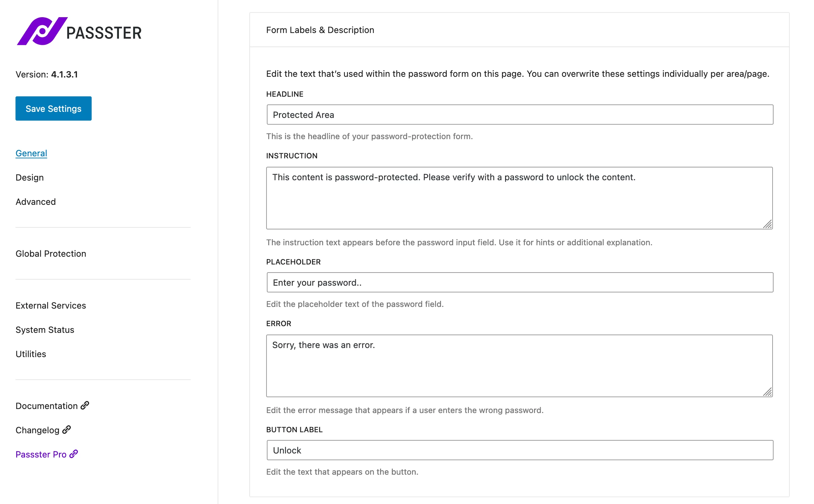
Task: Click the link icon beside Changelog
Action: pos(67,430)
